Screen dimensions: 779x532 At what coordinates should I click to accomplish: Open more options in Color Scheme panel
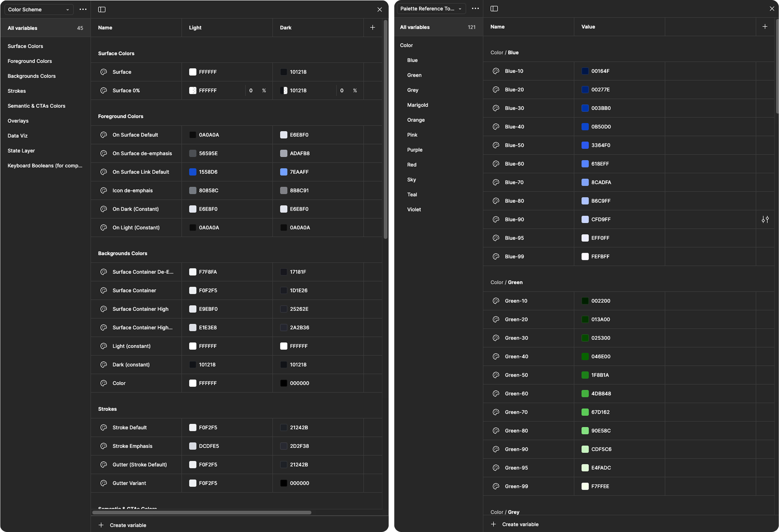tap(83, 9)
